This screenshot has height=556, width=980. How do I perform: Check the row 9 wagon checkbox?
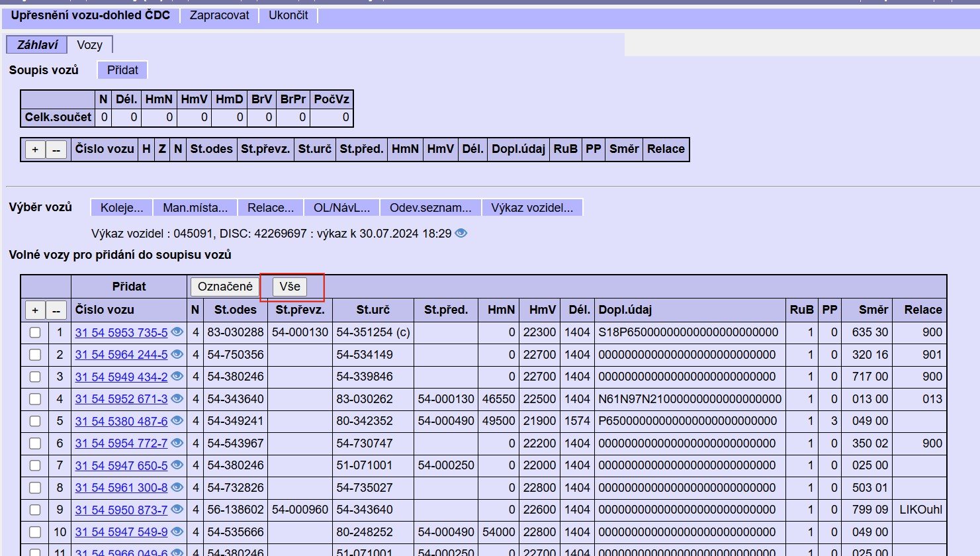[x=35, y=510]
